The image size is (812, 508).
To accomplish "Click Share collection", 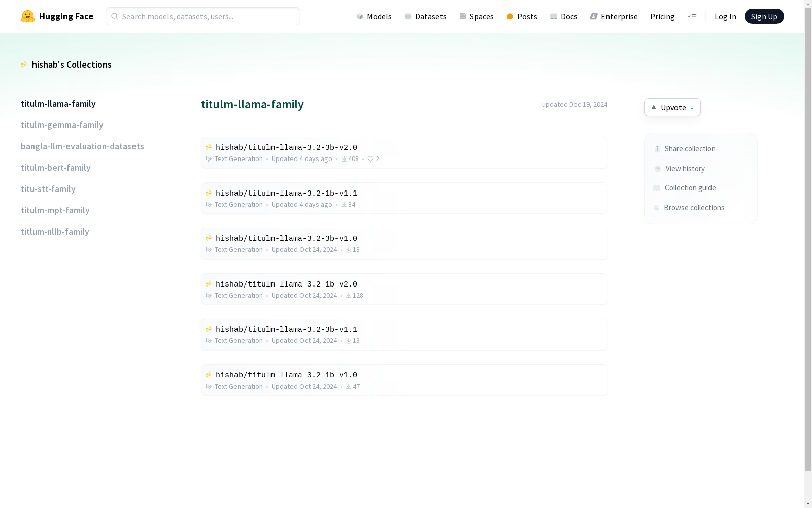I will point(685,149).
